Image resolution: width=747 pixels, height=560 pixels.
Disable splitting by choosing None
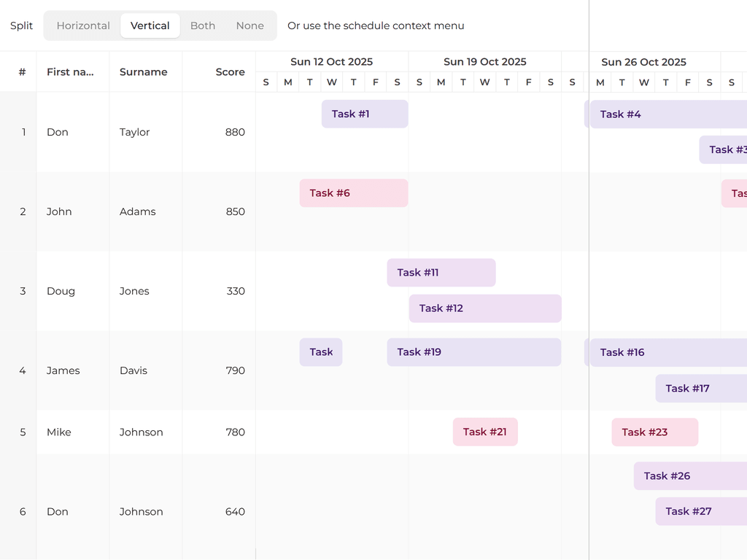pos(250,25)
